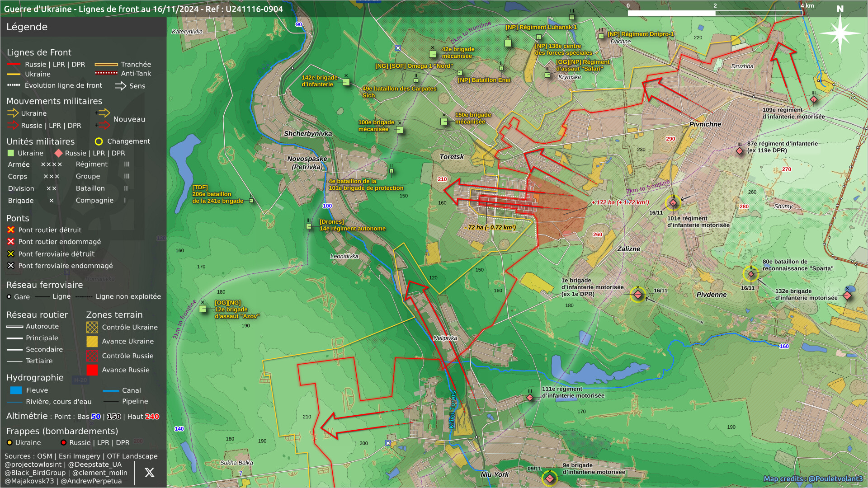Click the north compass rose icon

(840, 33)
